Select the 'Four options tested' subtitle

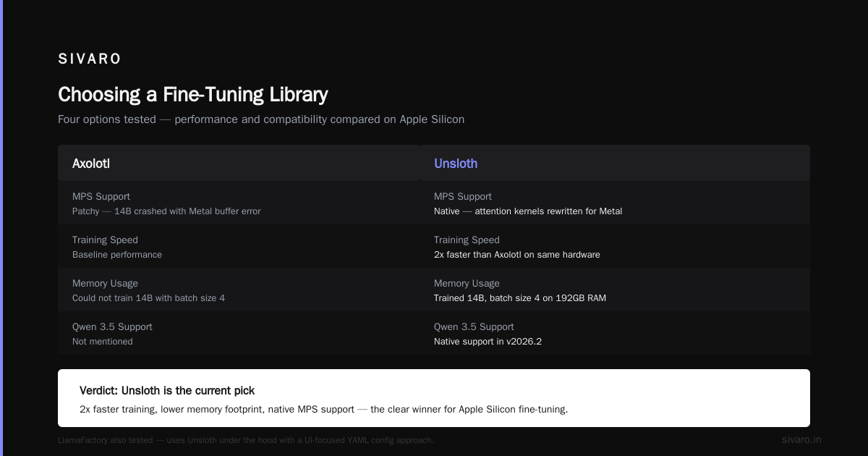261,119
